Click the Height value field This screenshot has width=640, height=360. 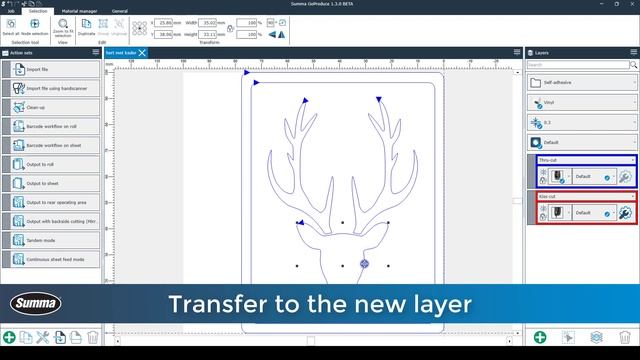tap(207, 35)
